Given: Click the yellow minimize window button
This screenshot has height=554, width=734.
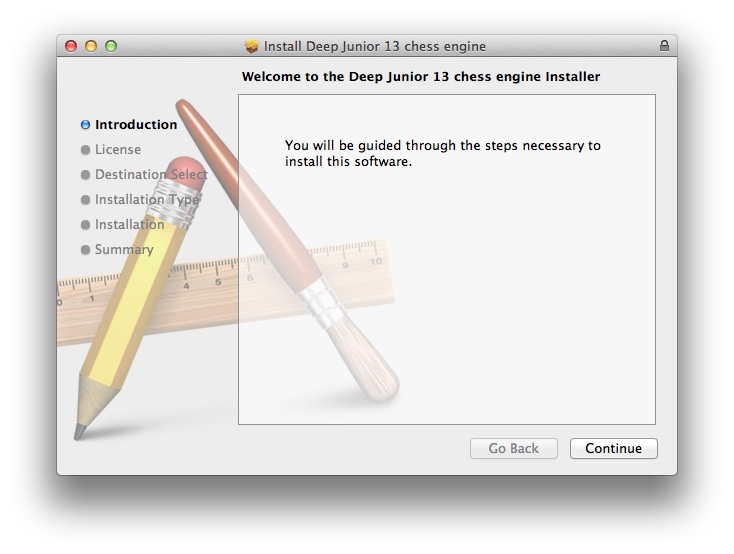Looking at the screenshot, I should [91, 46].
